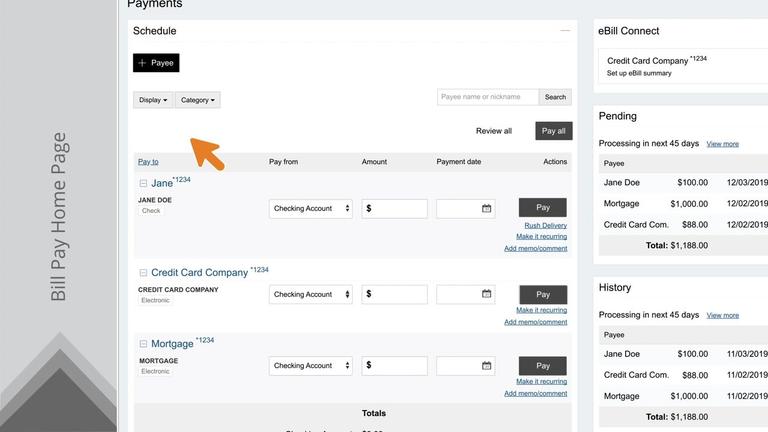Select Mortgage row in Pending
Image resolution: width=768 pixels, height=432 pixels.
click(684, 204)
